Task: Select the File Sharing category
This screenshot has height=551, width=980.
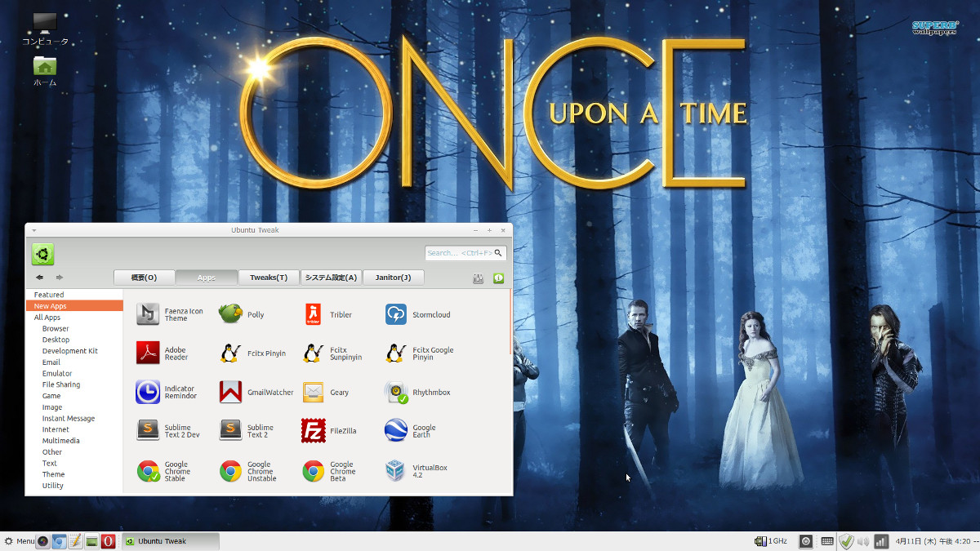Action: [x=74, y=384]
